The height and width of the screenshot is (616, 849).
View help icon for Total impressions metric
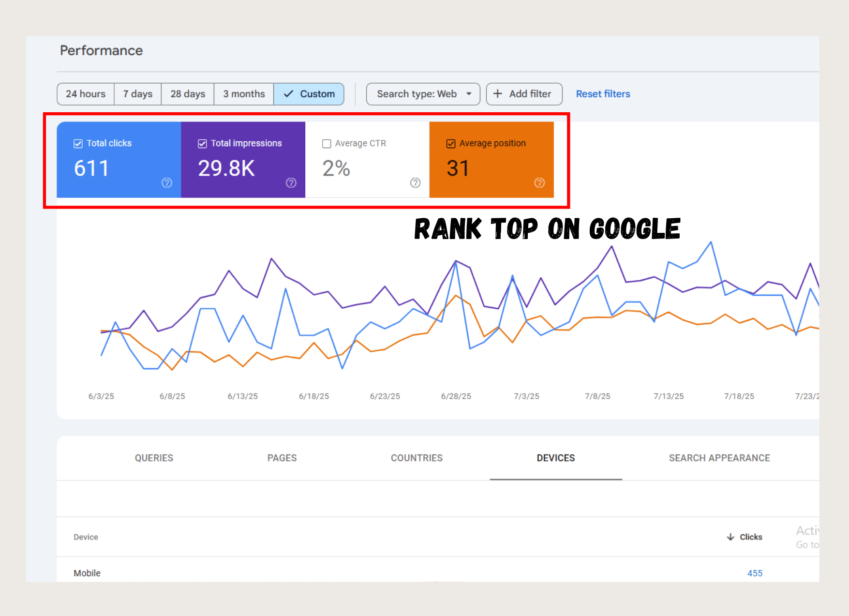(291, 183)
